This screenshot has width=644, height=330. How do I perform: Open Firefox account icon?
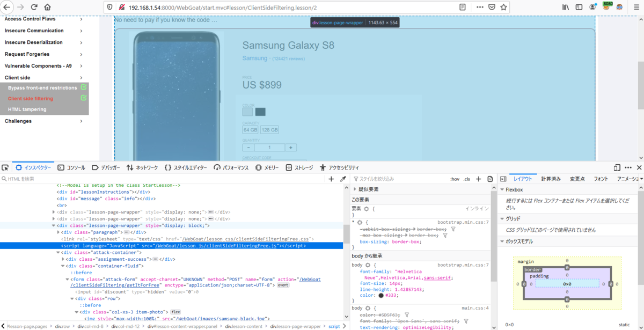coord(593,7)
